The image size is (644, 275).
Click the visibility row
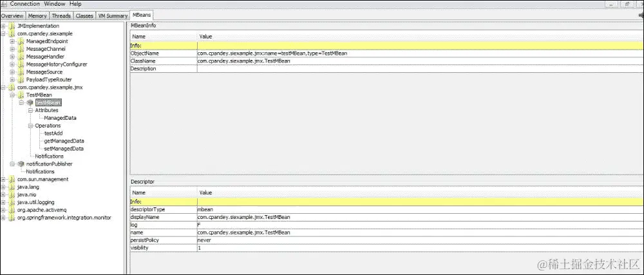pos(386,248)
